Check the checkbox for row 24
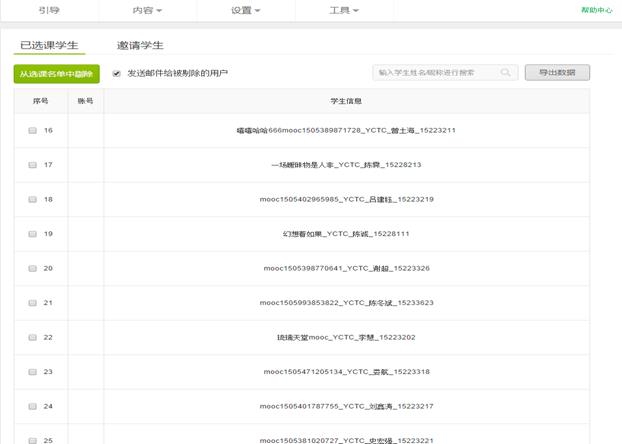This screenshot has height=444, width=622. point(32,407)
